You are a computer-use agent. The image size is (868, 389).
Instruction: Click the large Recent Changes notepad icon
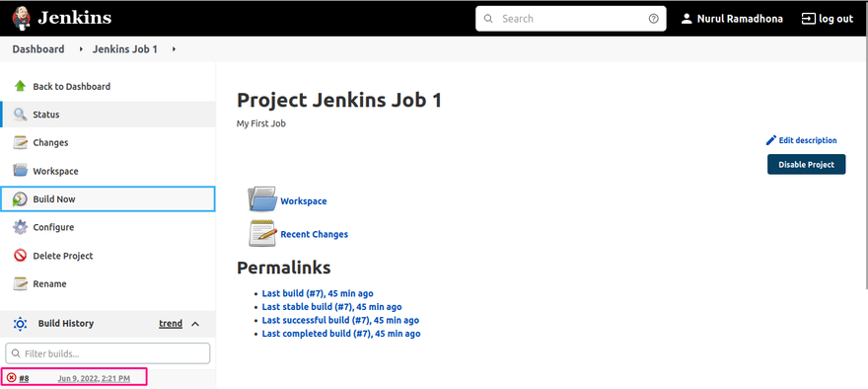tap(262, 233)
